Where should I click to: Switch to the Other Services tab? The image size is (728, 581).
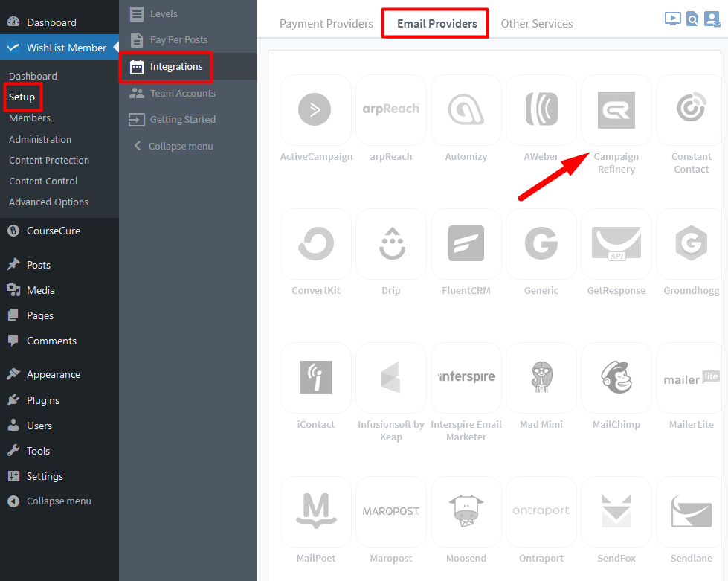(537, 23)
